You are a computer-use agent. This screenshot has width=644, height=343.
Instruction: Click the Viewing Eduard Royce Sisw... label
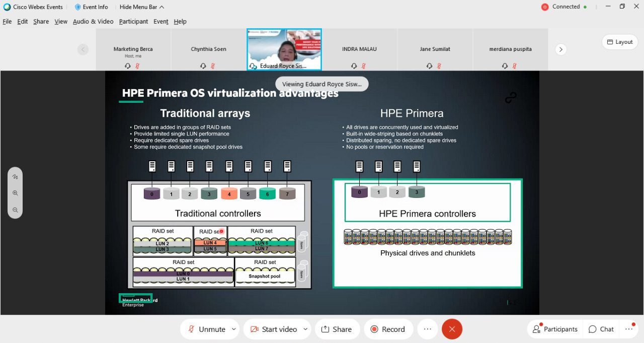(x=322, y=84)
